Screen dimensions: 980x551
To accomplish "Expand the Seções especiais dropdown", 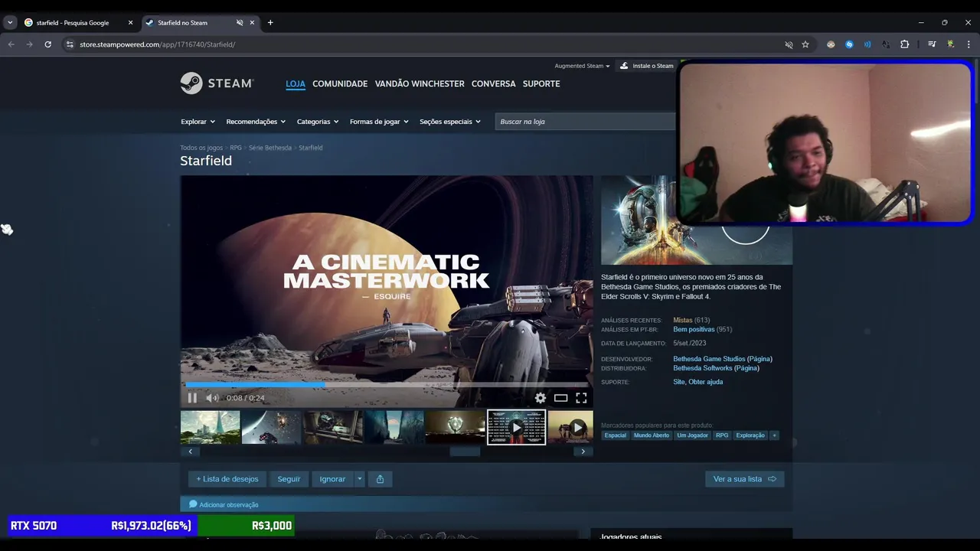I will 450,122.
